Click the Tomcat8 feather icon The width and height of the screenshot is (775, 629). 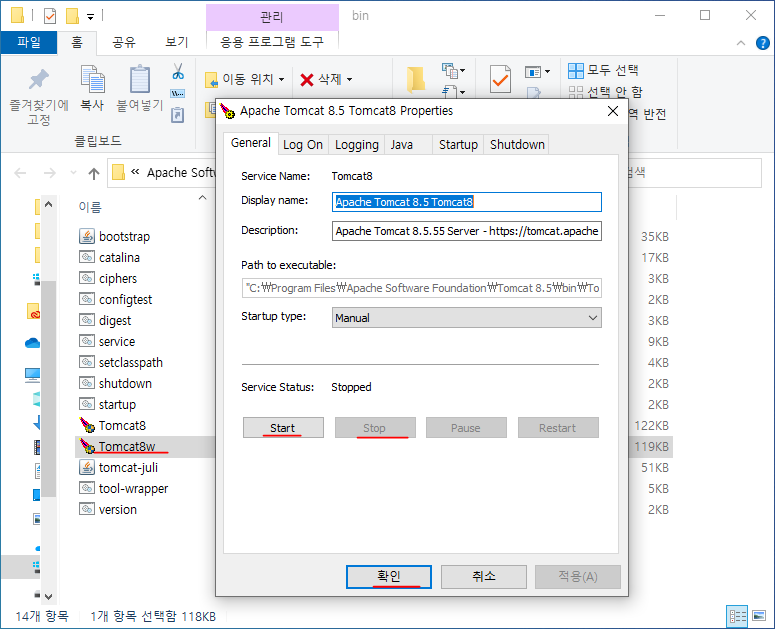[87, 425]
